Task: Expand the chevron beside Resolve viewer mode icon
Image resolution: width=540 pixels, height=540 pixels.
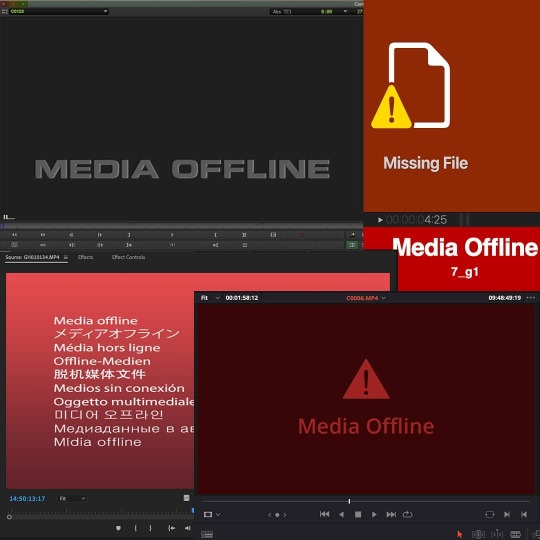Action: point(218,515)
